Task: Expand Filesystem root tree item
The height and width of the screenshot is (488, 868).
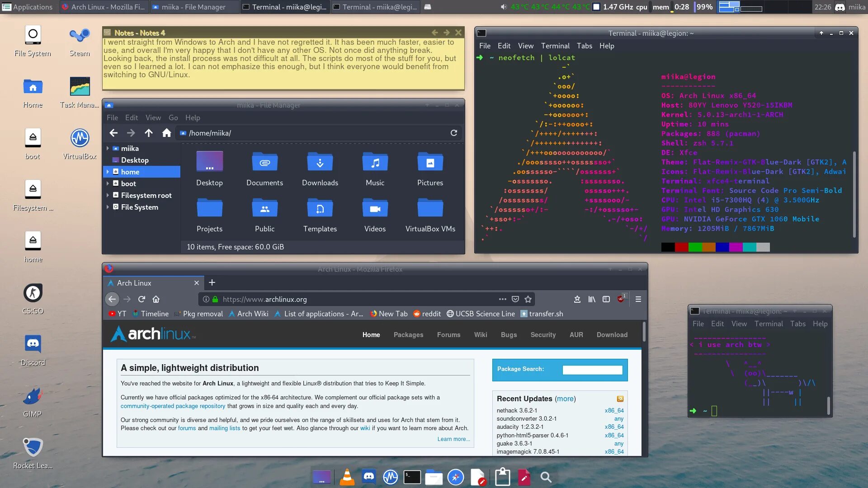Action: coord(108,195)
